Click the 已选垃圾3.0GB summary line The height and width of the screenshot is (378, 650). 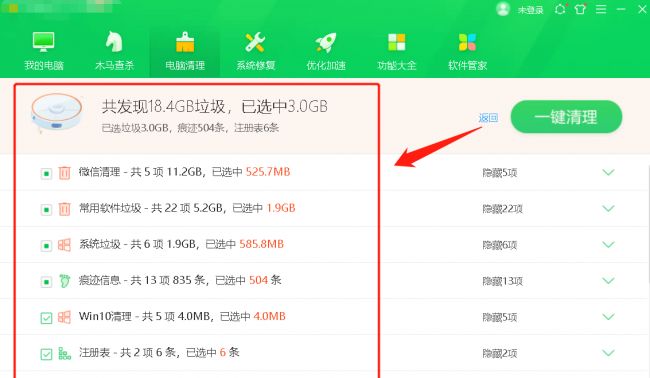(x=190, y=128)
